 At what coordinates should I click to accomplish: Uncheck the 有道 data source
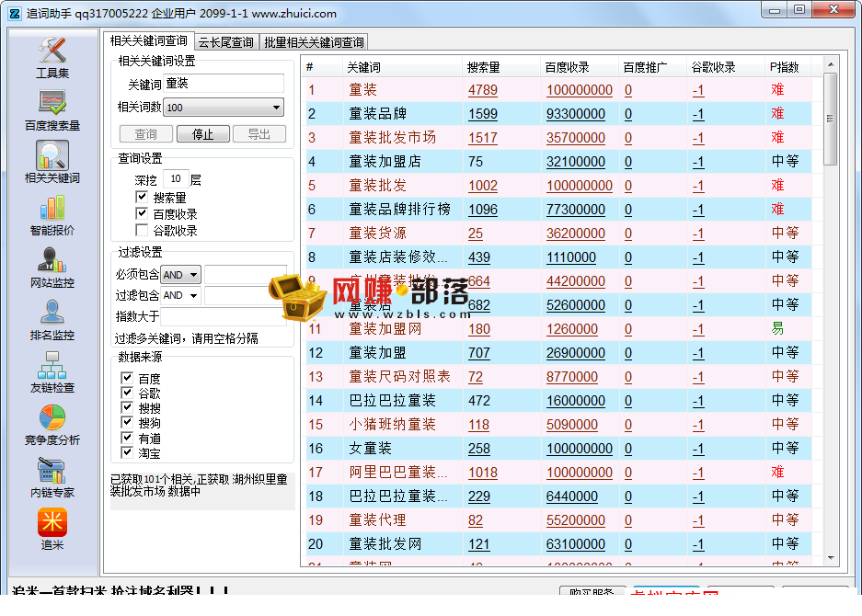[127, 438]
